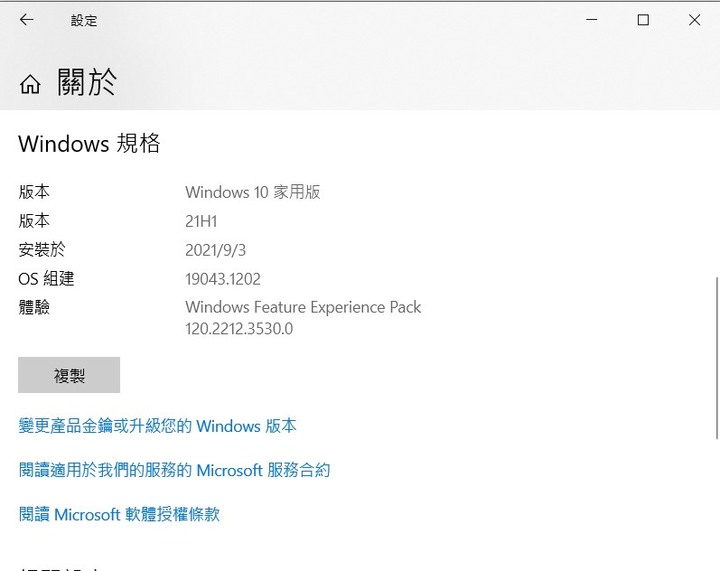Select the Windows 規格 heading
Viewport: 720px width, 571px height.
point(89,143)
